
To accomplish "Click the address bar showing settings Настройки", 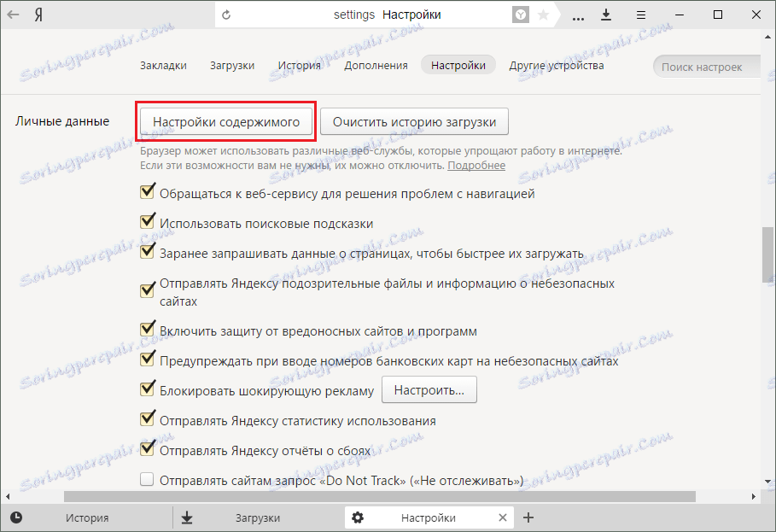I will pyautogui.click(x=387, y=15).
